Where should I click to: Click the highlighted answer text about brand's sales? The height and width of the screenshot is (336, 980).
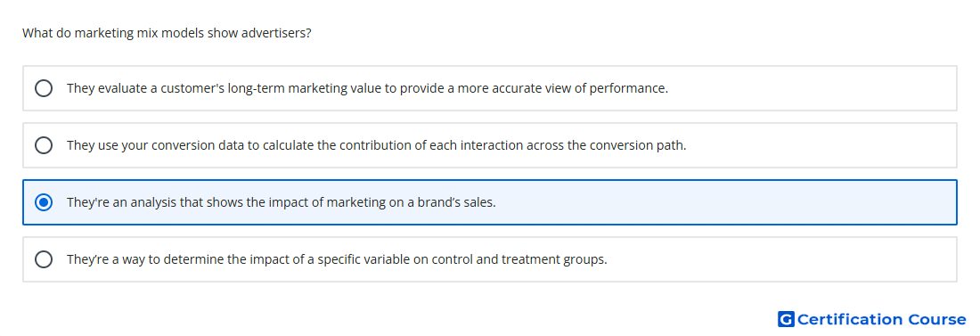pos(282,202)
